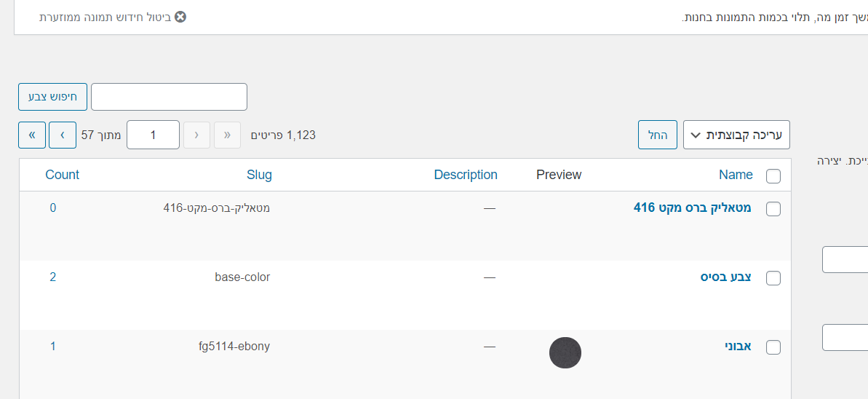Toggle the select-all checkbox in header
Screen dimensions: 868x399
click(x=773, y=175)
